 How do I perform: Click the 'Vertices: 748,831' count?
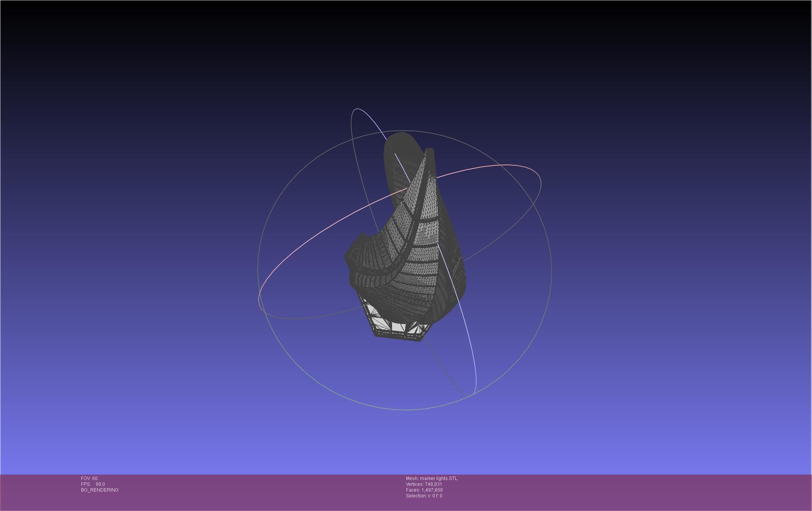(424, 484)
